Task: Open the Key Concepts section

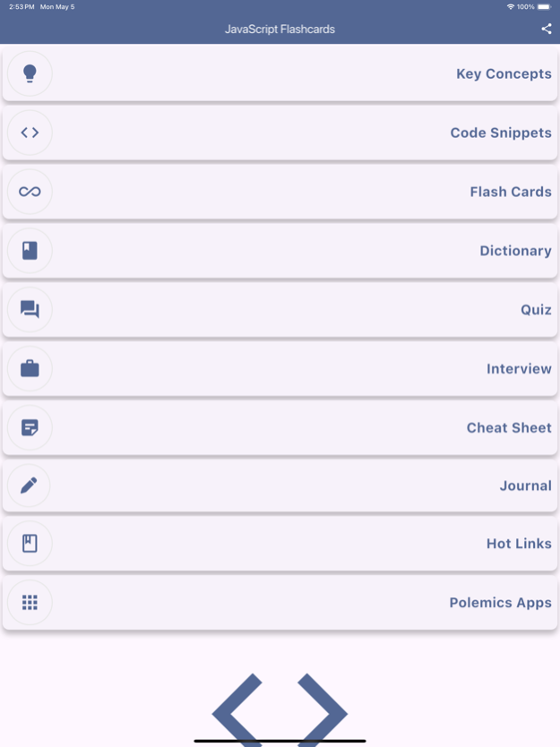Action: click(280, 73)
